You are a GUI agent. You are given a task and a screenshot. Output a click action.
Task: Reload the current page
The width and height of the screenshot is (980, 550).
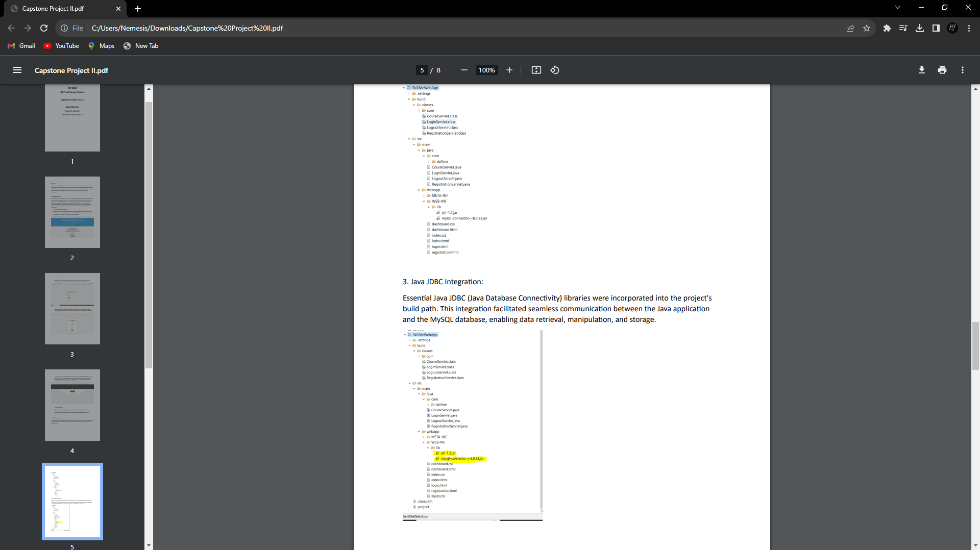44,28
